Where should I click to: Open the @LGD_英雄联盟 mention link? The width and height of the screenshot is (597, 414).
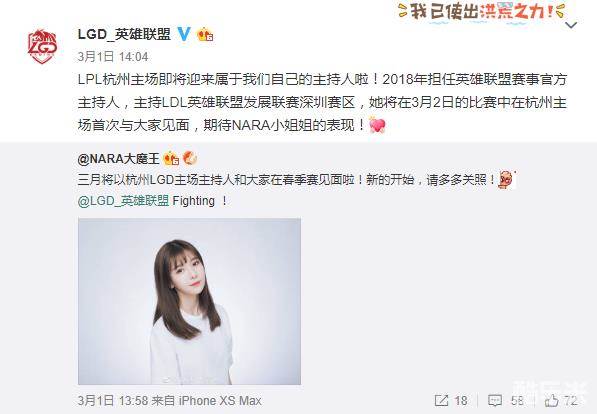tap(124, 201)
